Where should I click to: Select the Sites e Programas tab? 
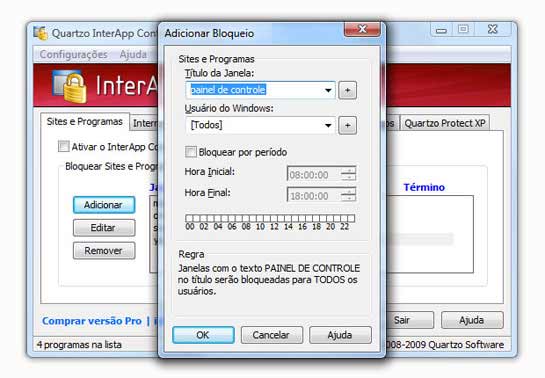coord(85,122)
